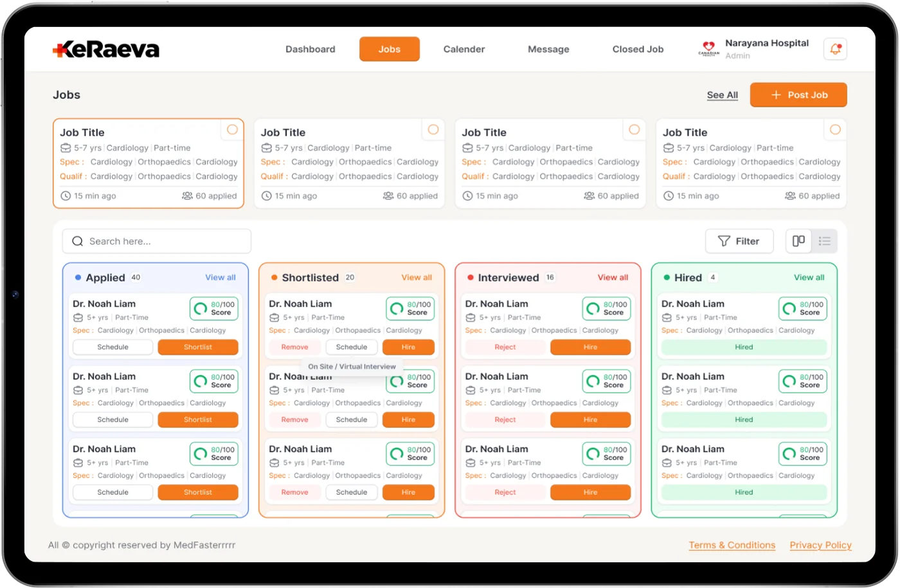View all in the Shortlisted column
The width and height of the screenshot is (900, 588).
click(417, 278)
